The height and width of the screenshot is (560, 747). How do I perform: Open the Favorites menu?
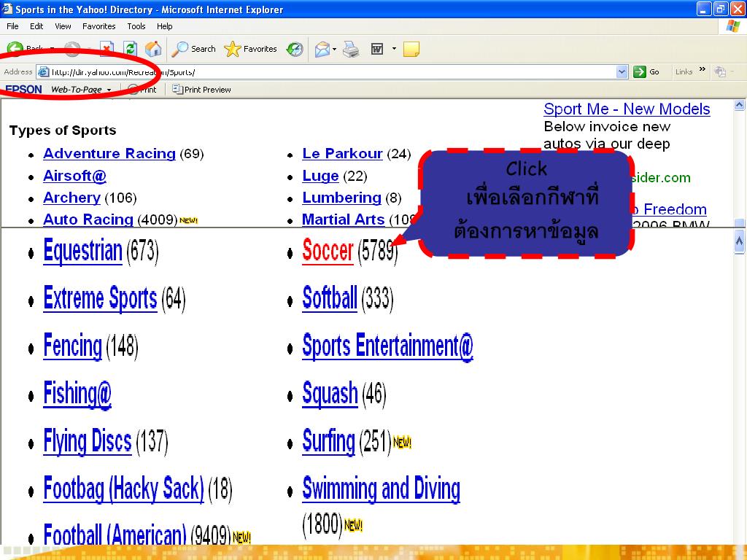click(98, 26)
